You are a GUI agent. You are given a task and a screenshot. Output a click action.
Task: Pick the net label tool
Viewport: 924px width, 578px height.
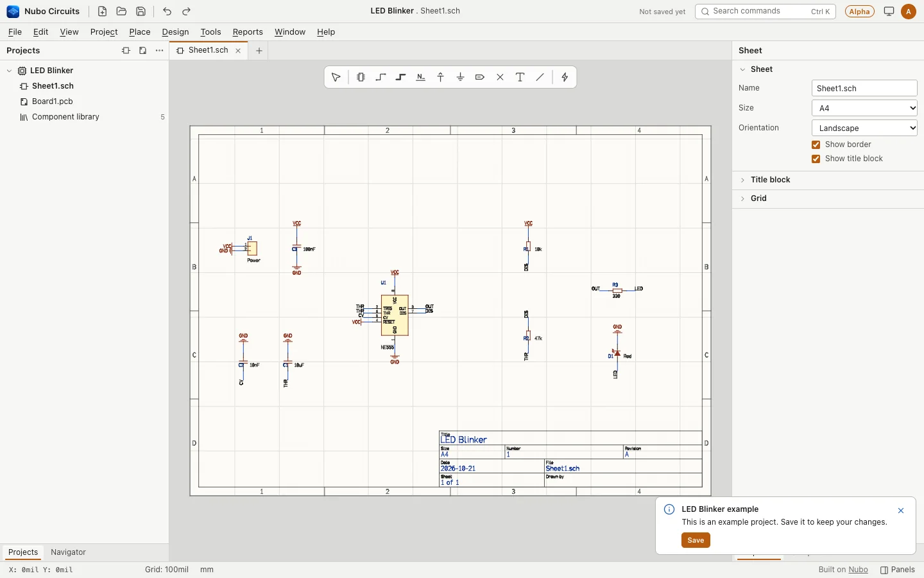421,77
